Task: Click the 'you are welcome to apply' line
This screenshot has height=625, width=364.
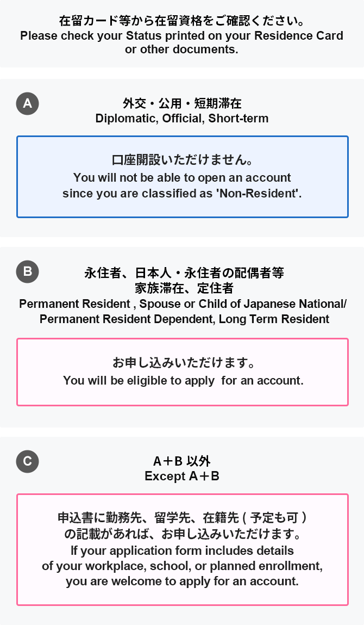Action: pyautogui.click(x=183, y=581)
